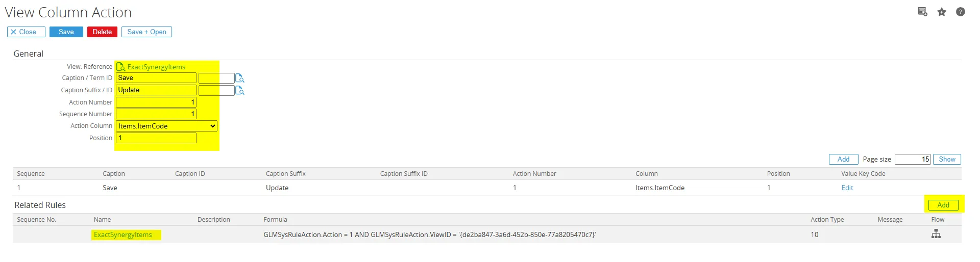Click the Close button
The image size is (980, 262).
[26, 32]
